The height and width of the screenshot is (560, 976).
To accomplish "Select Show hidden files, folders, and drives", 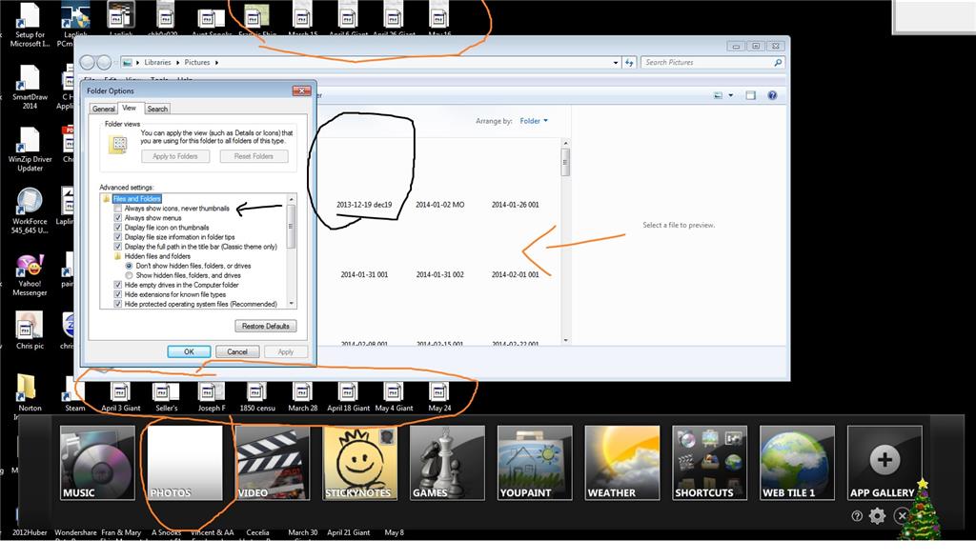I will pos(129,275).
